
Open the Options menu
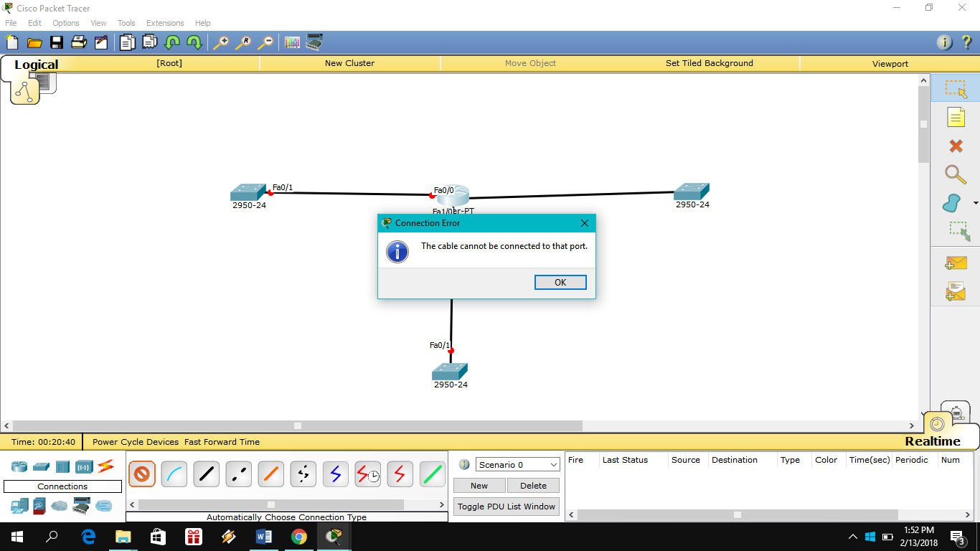click(x=65, y=23)
